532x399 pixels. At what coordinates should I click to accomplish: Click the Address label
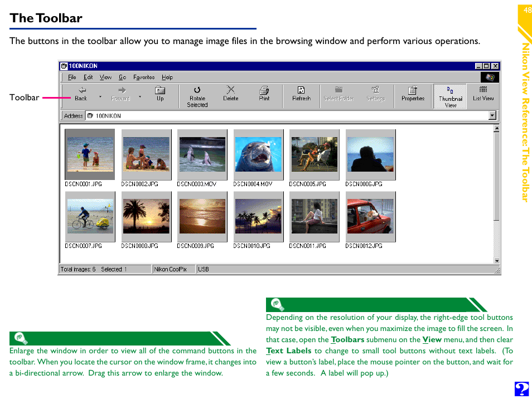73,116
